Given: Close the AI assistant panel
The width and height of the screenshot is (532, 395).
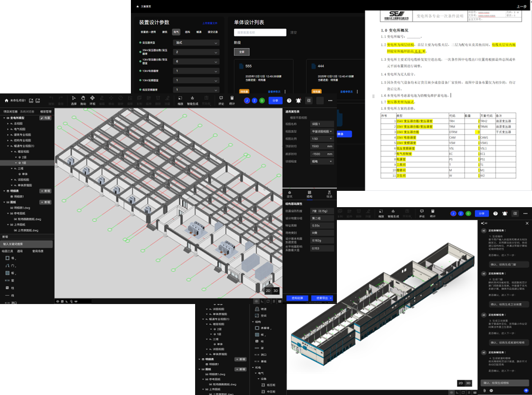Looking at the screenshot, I should pyautogui.click(x=527, y=223).
